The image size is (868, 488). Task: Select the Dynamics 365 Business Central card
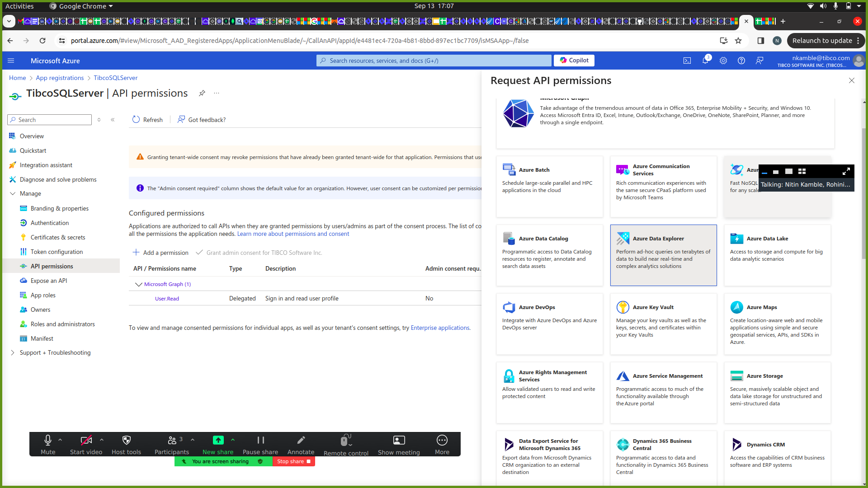tap(664, 458)
